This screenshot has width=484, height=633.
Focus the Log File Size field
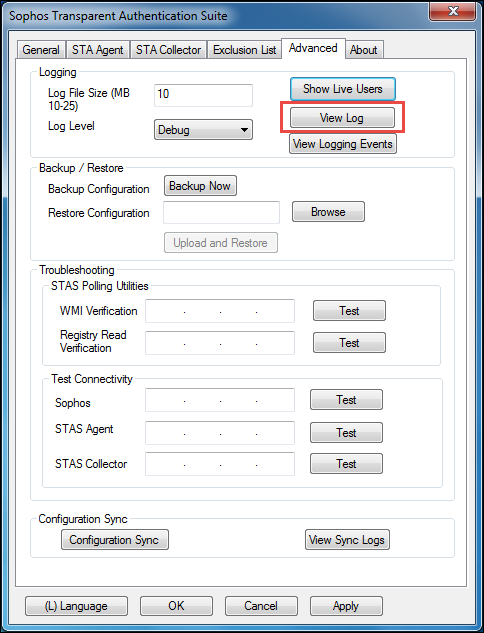click(203, 95)
